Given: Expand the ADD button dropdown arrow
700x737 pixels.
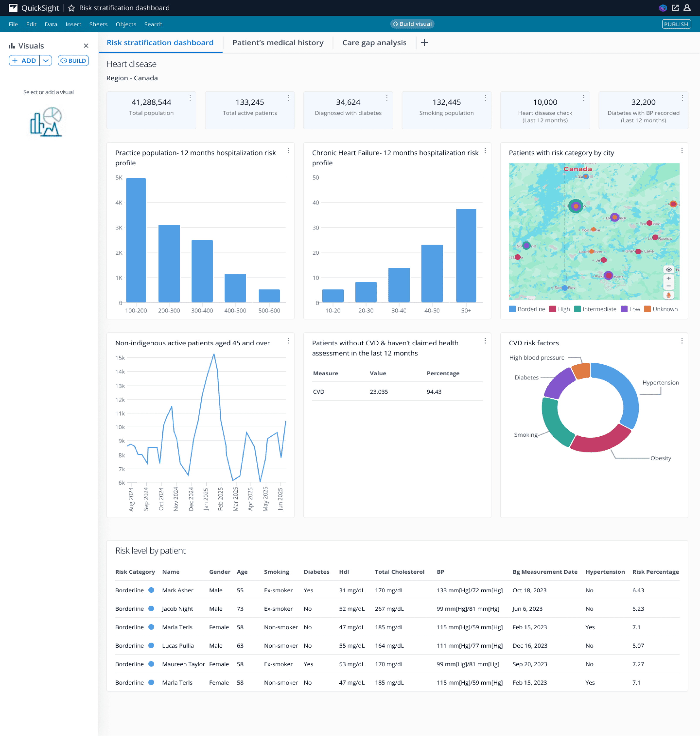Looking at the screenshot, I should 45,60.
